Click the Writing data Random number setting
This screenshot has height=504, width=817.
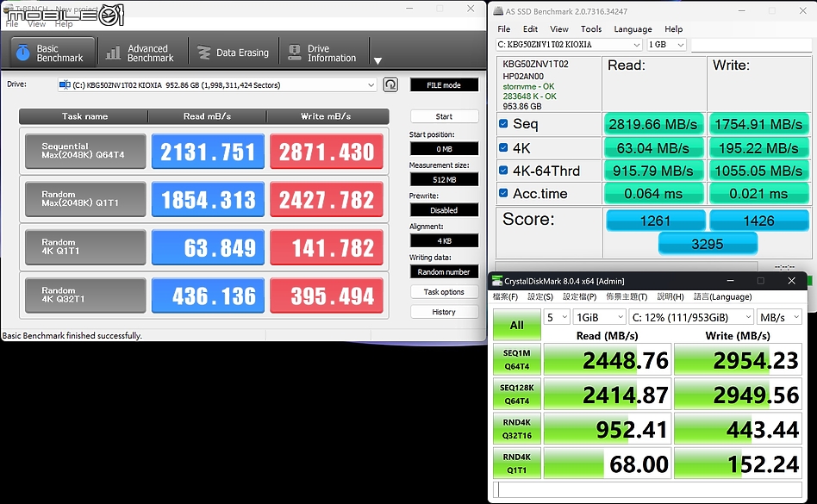pyautogui.click(x=444, y=271)
